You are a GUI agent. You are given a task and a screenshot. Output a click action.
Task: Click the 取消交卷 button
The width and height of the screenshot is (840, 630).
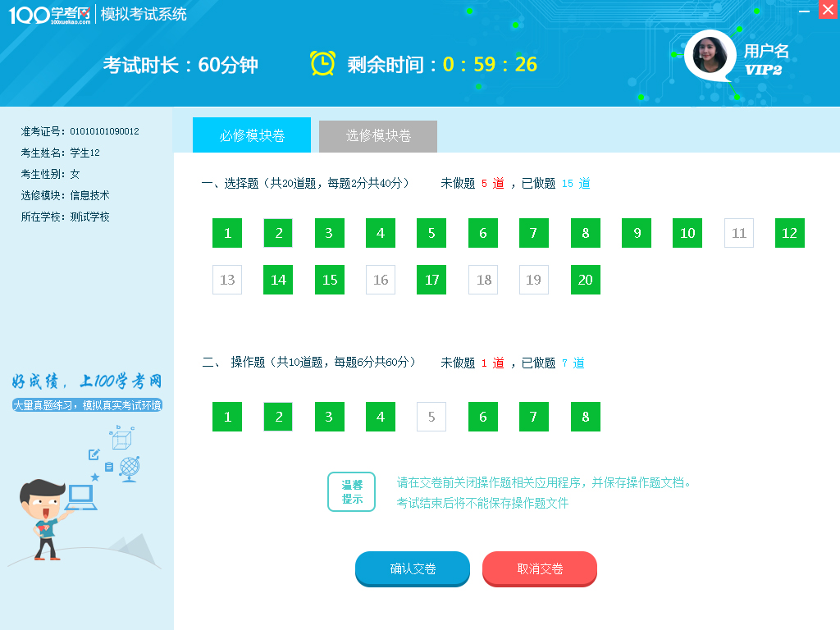tap(540, 568)
